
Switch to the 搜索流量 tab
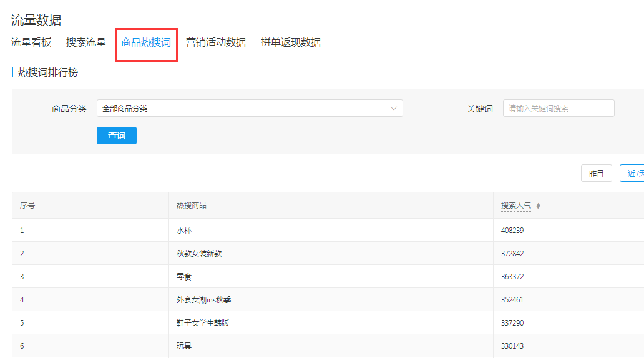pyautogui.click(x=86, y=42)
